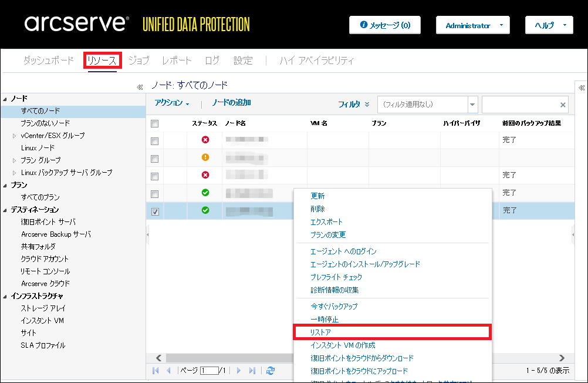The width and height of the screenshot is (588, 383).
Task: Click the page number input field
Action: coord(209,371)
